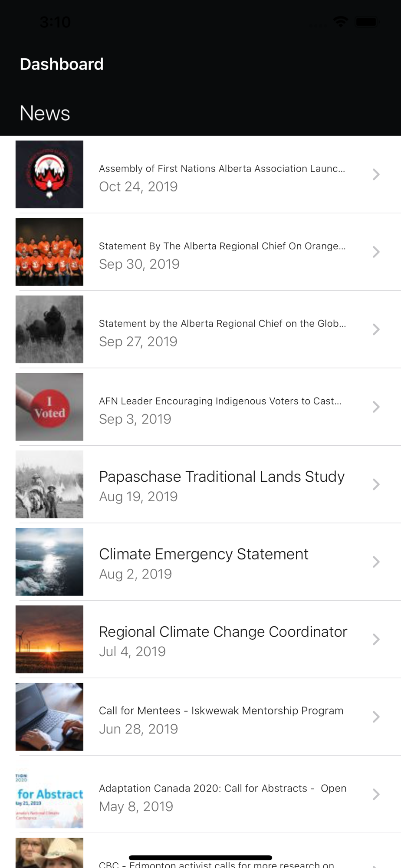Tap the Wi-Fi status icon
This screenshot has height=868, width=401.
341,21
